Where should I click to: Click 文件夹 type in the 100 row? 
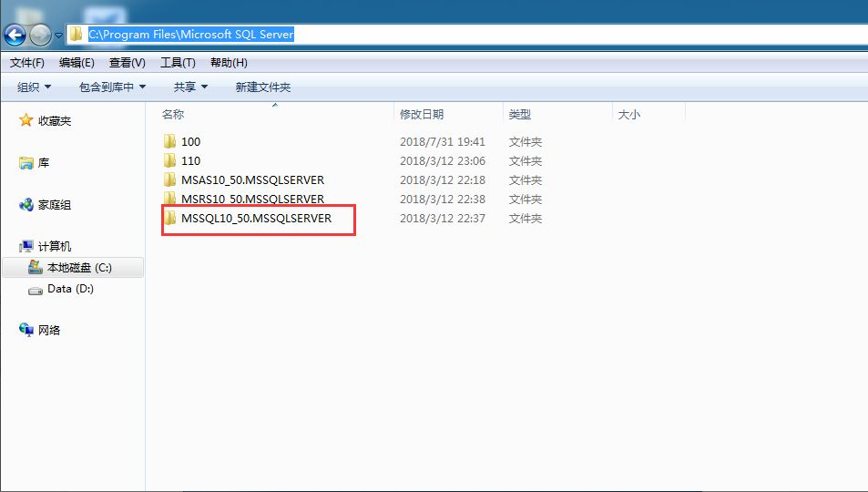click(x=526, y=142)
